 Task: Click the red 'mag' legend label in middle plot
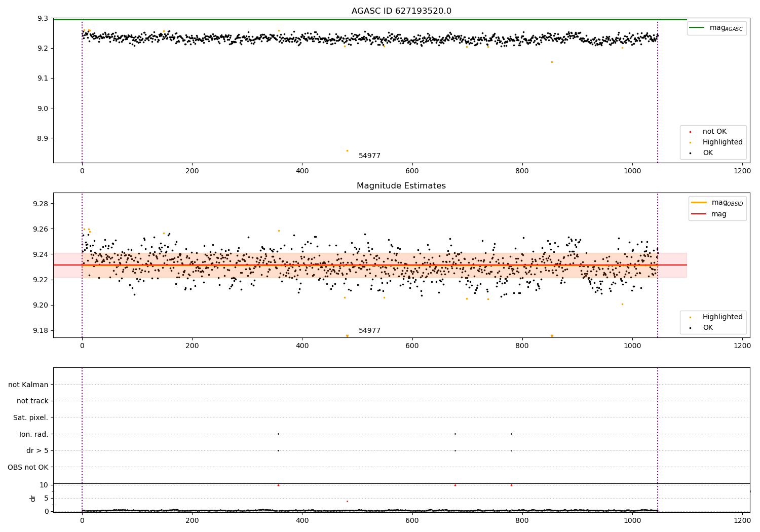(719, 214)
